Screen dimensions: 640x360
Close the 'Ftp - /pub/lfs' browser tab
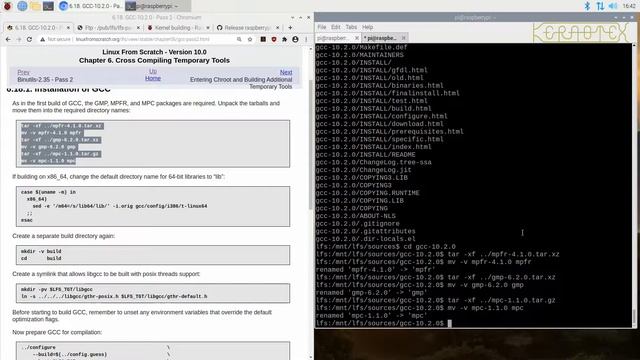(138, 27)
